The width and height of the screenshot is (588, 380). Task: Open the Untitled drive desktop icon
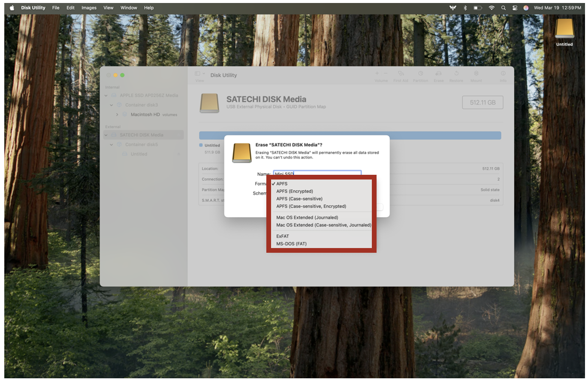point(564,30)
